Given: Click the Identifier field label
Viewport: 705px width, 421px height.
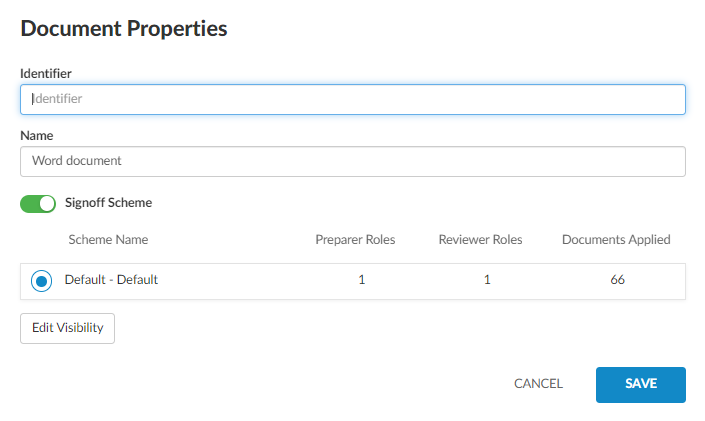Looking at the screenshot, I should 46,73.
